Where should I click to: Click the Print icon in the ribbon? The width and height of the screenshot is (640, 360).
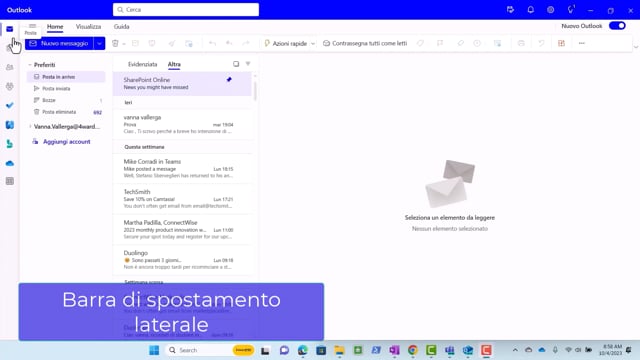(521, 43)
